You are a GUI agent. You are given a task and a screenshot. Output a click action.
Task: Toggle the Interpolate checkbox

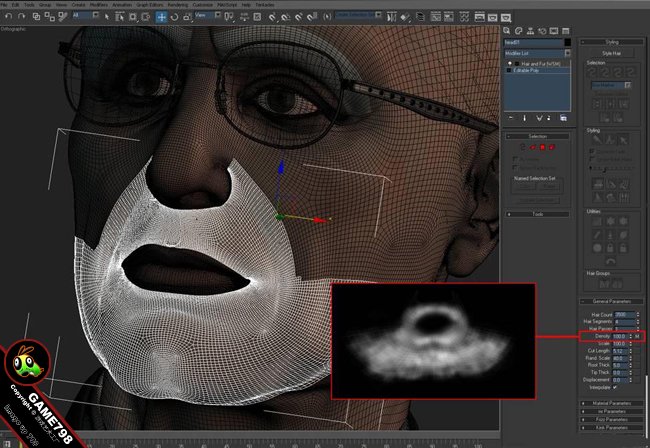pos(615,387)
